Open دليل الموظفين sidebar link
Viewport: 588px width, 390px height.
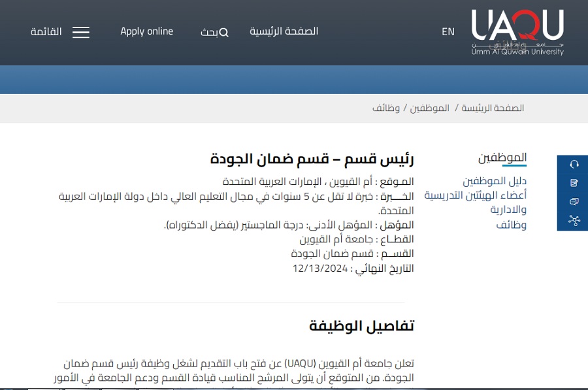[x=495, y=181]
